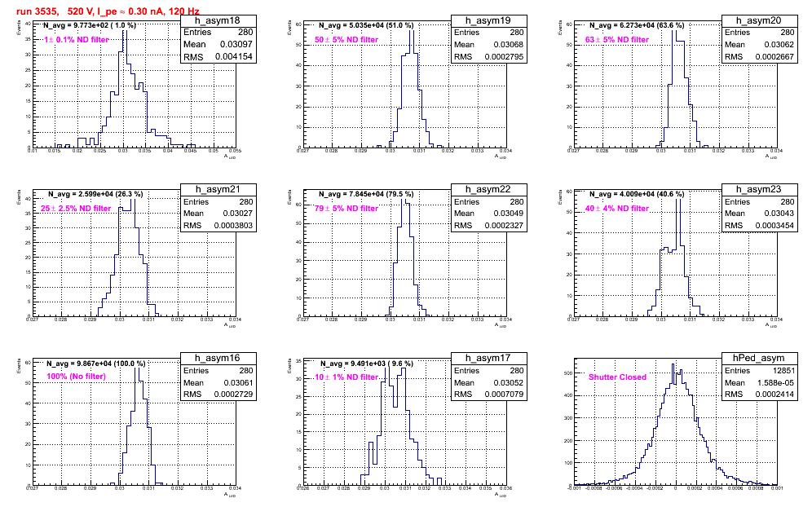
Task: Click Mean value 0.03062
Action: (x=778, y=45)
